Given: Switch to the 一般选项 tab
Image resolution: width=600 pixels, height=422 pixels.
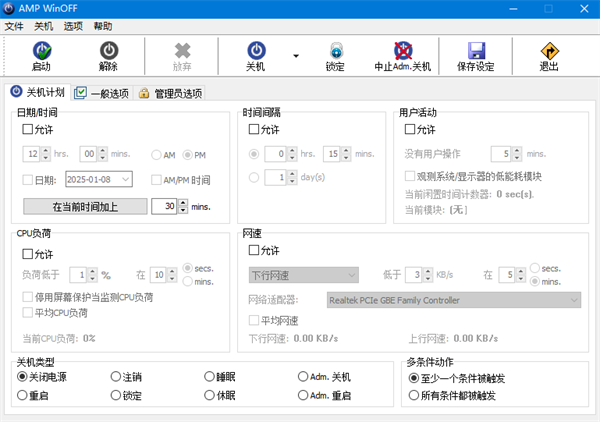Looking at the screenshot, I should tap(101, 93).
